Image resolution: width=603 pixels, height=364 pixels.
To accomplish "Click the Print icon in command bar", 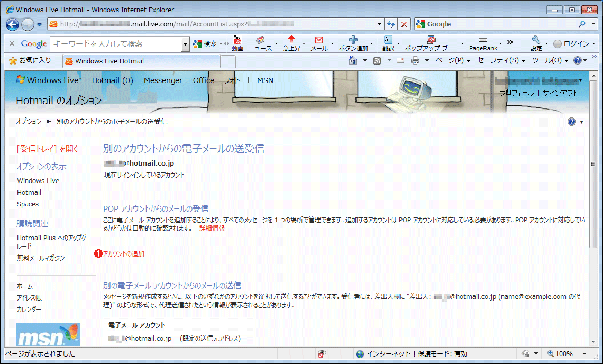I will click(x=415, y=60).
